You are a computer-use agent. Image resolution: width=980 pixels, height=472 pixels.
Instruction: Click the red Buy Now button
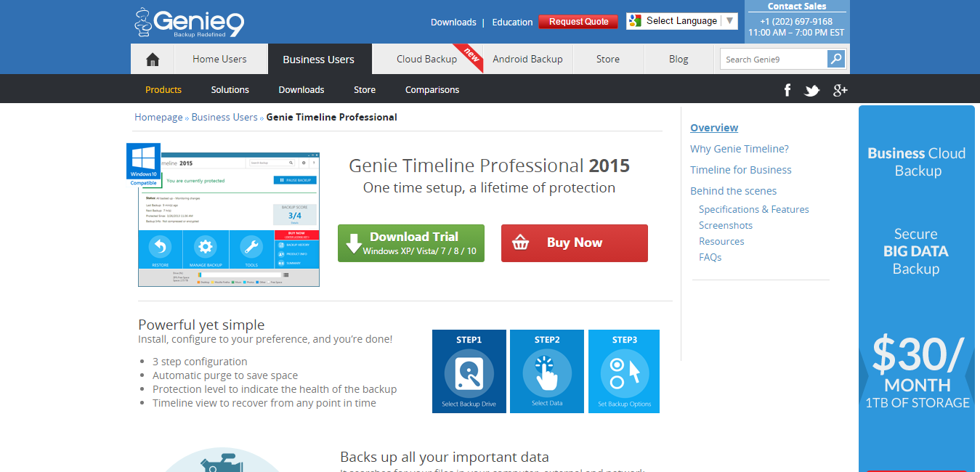[x=575, y=243]
